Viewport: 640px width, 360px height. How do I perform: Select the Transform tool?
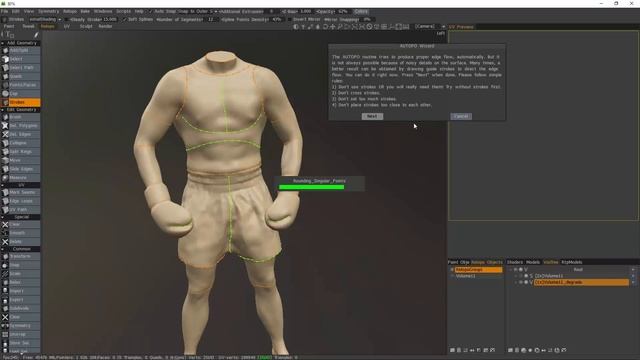(x=20, y=256)
